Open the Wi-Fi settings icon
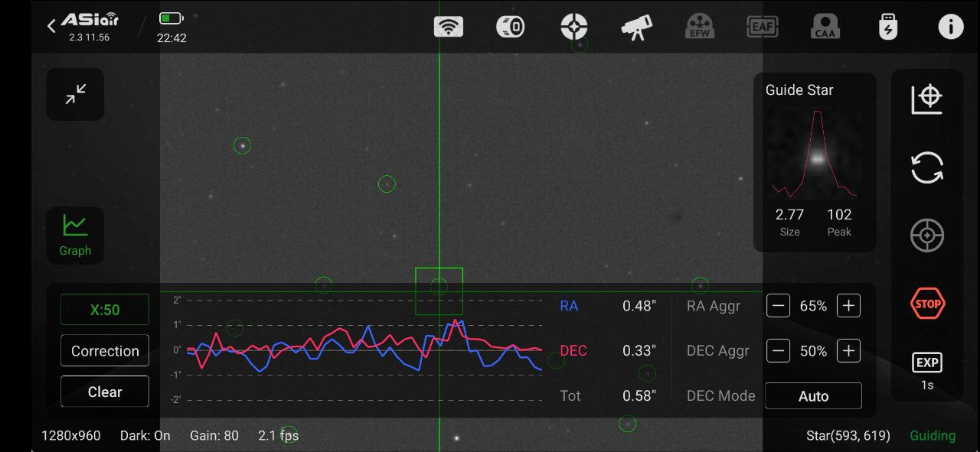The height and width of the screenshot is (452, 980). (x=449, y=28)
